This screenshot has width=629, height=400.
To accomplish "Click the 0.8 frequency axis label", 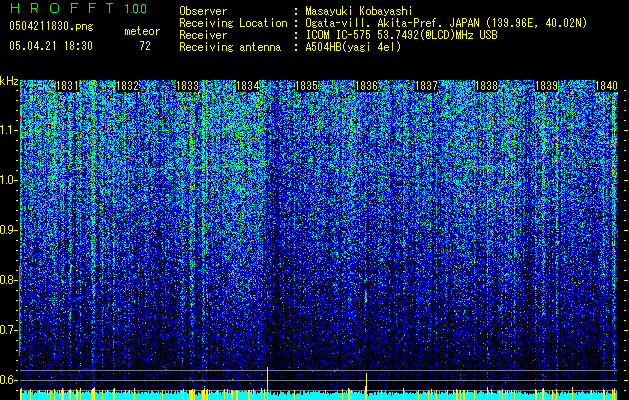I will click(9, 280).
